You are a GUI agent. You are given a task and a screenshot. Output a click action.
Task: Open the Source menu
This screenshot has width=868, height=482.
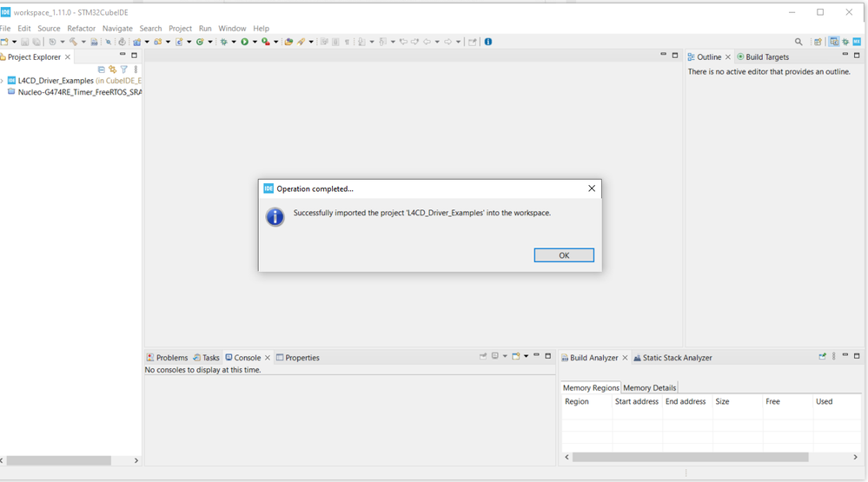(49, 28)
